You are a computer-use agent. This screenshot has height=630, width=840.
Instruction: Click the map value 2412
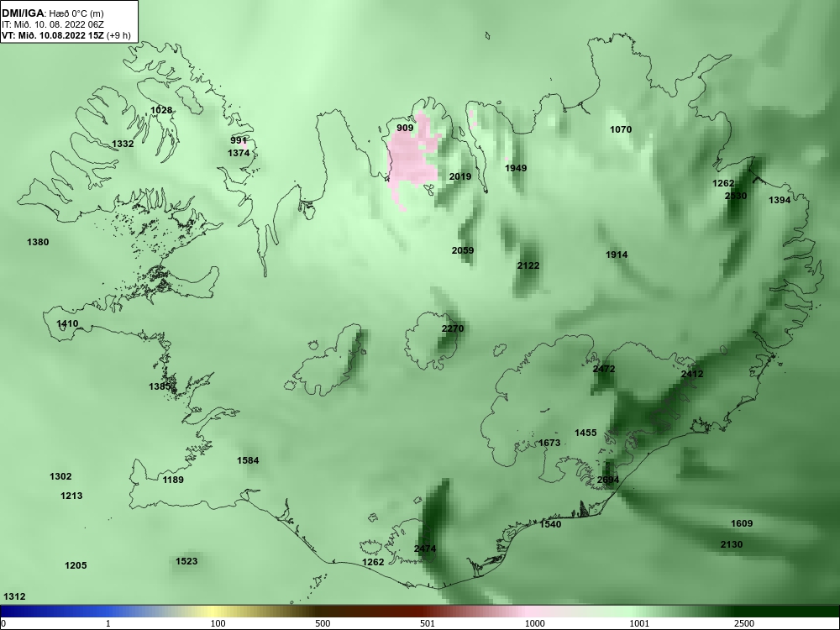(692, 374)
